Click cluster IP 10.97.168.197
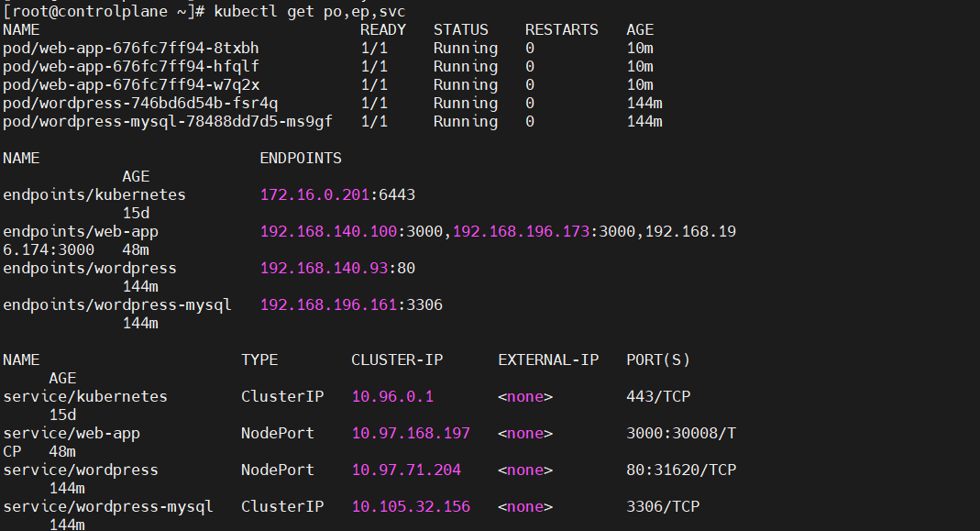Screen dimensions: 980x531 coord(411,434)
